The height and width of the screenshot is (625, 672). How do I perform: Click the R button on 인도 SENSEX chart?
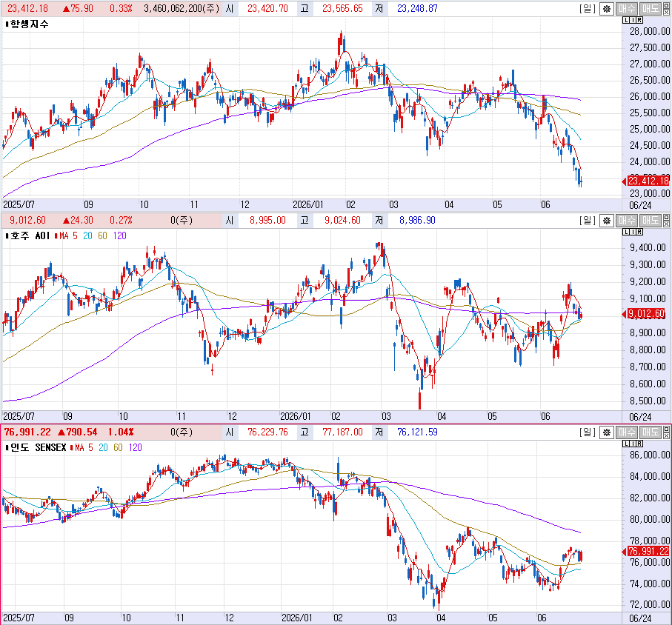(x=639, y=444)
